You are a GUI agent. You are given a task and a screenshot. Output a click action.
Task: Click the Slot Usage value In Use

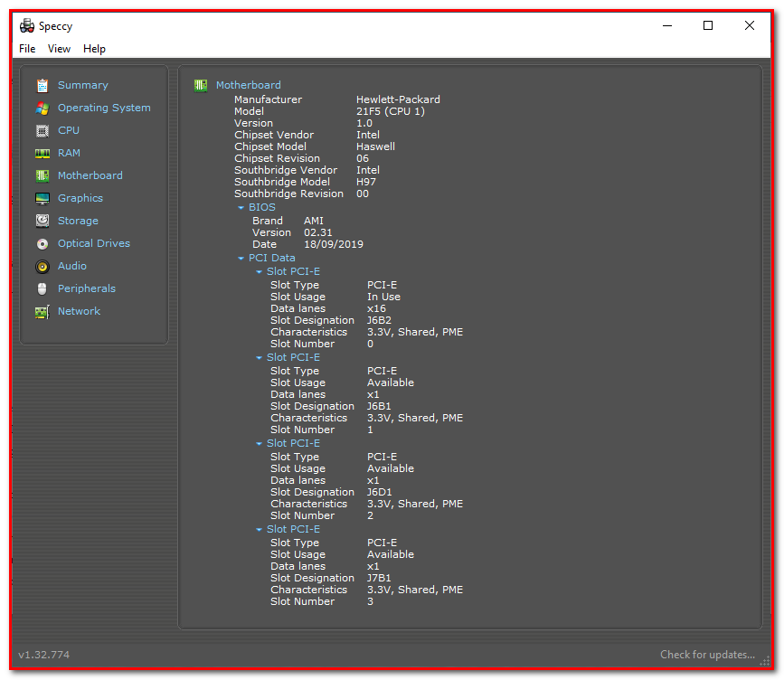383,297
